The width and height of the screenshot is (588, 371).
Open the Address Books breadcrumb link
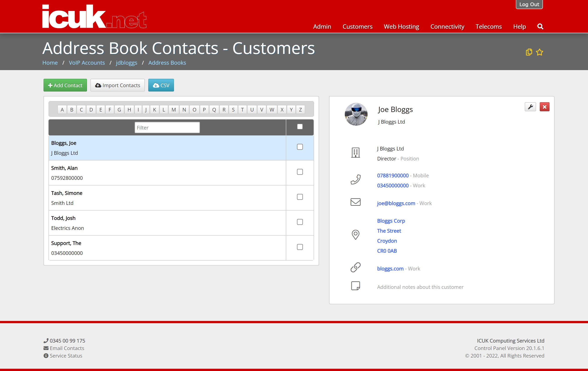(167, 63)
